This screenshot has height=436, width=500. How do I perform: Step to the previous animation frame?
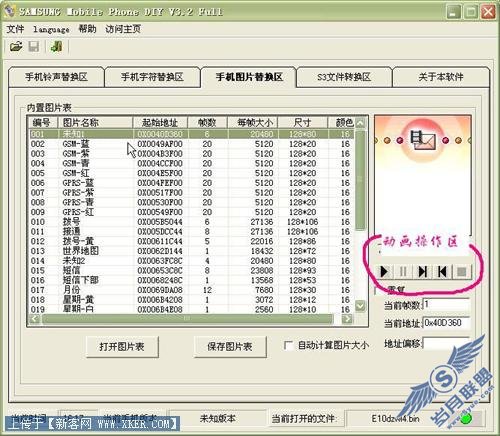click(x=442, y=272)
